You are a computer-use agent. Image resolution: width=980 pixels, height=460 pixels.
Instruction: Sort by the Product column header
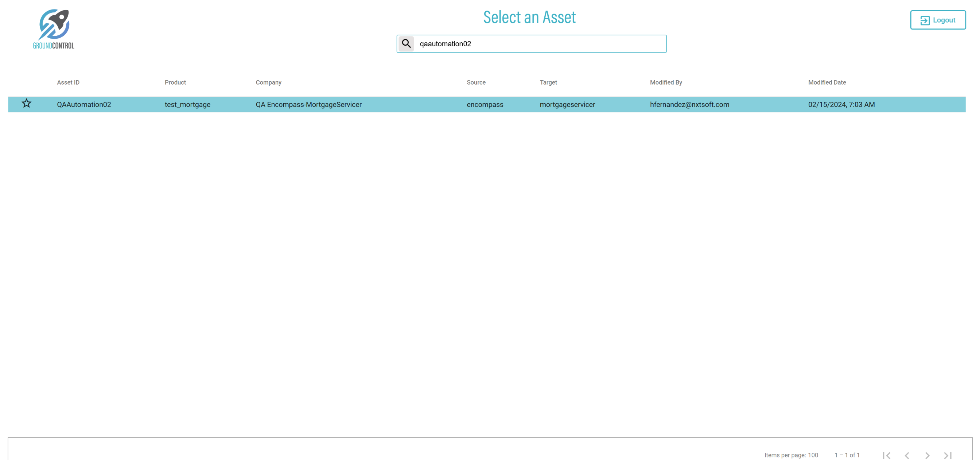click(x=175, y=82)
